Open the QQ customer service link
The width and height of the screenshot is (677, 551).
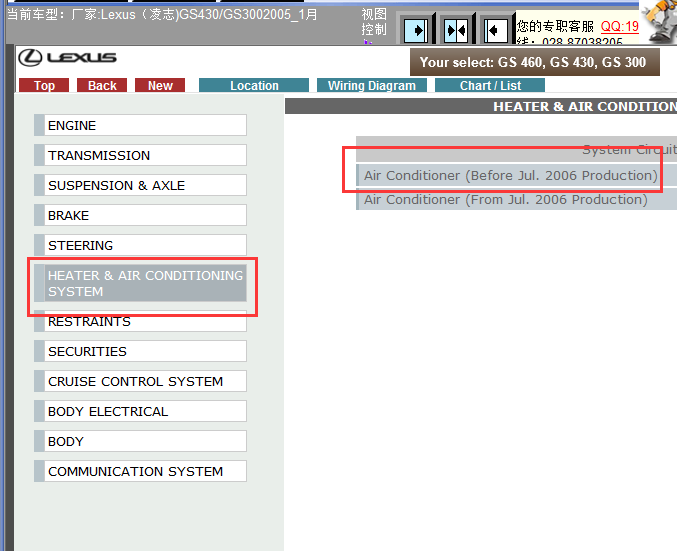pos(620,26)
